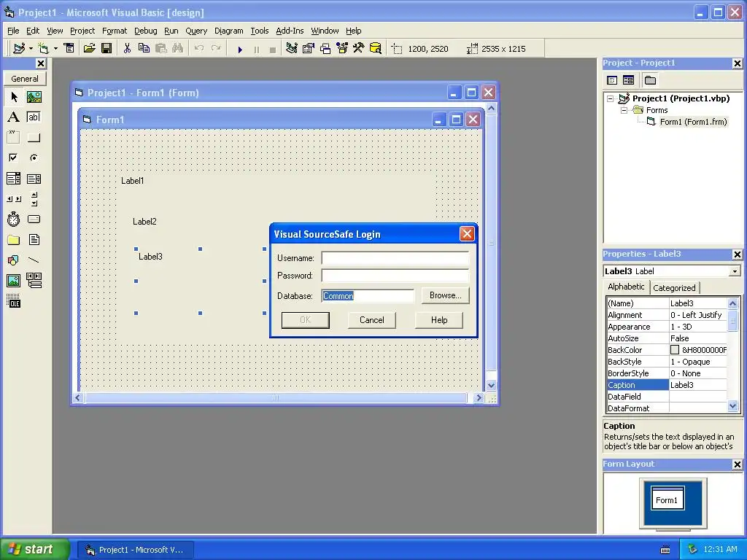
Task: Click the Password input field
Action: pos(395,276)
